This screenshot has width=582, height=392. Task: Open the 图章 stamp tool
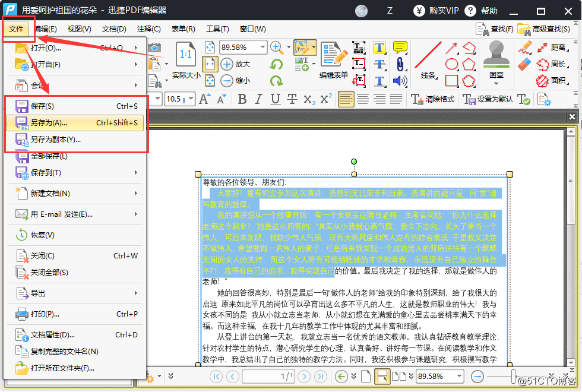click(x=496, y=59)
